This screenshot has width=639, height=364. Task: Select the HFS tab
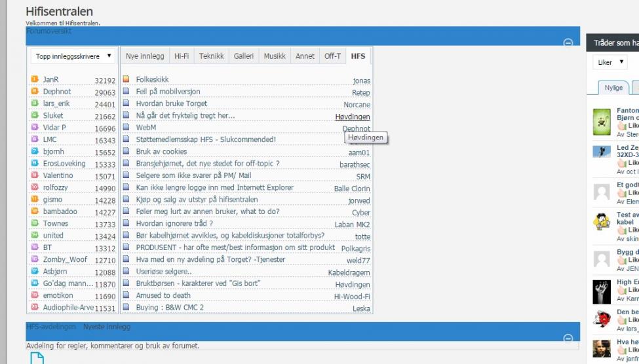click(x=358, y=56)
